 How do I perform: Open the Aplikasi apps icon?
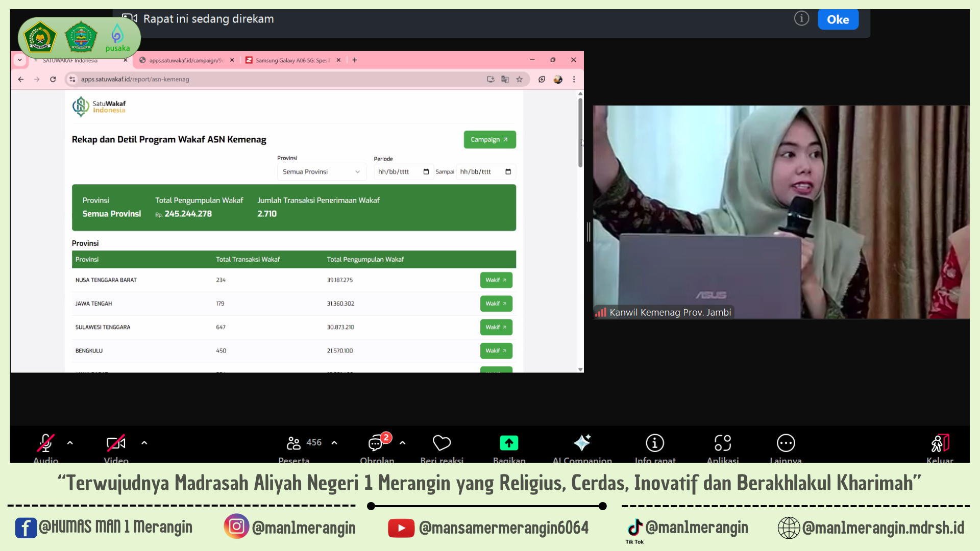coord(723,443)
